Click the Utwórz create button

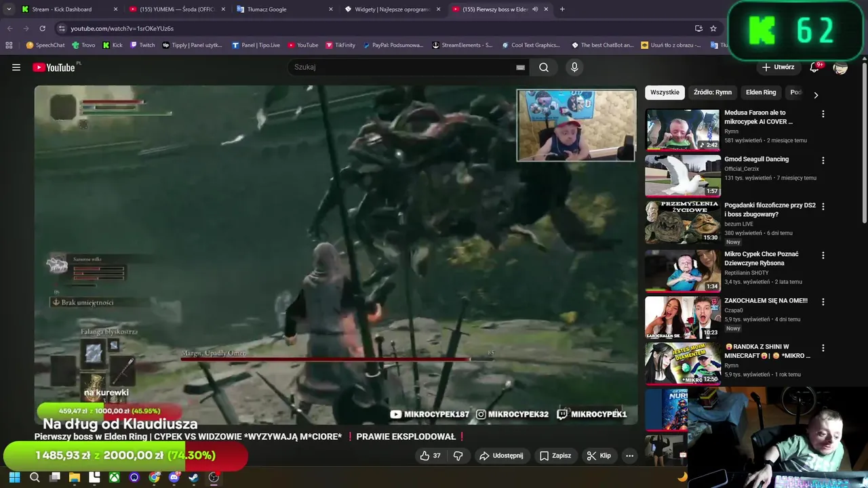(x=778, y=67)
